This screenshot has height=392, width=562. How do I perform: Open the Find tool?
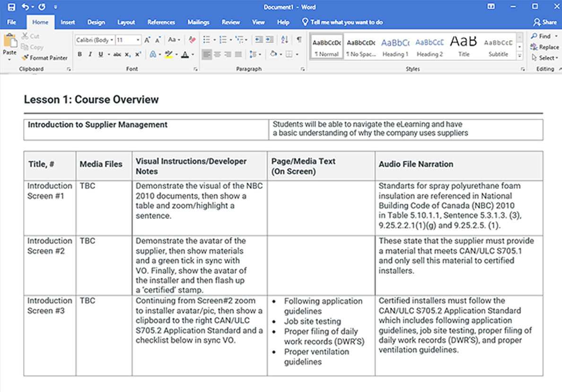coord(543,36)
